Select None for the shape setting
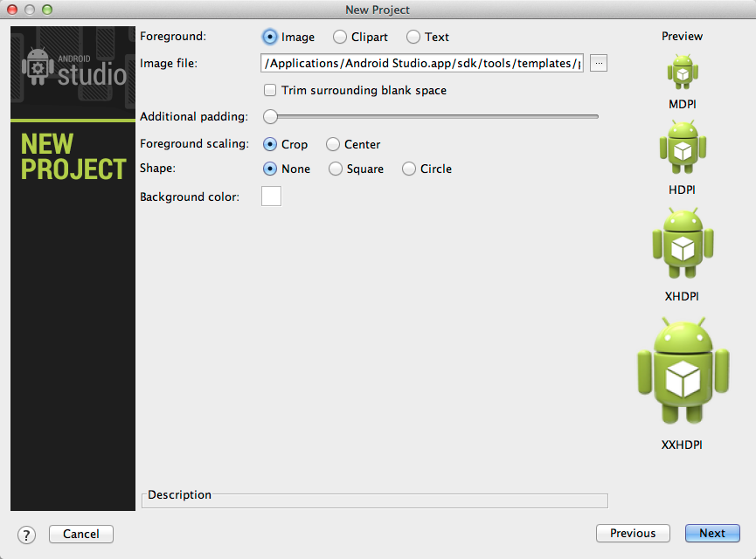756x559 pixels. click(269, 169)
